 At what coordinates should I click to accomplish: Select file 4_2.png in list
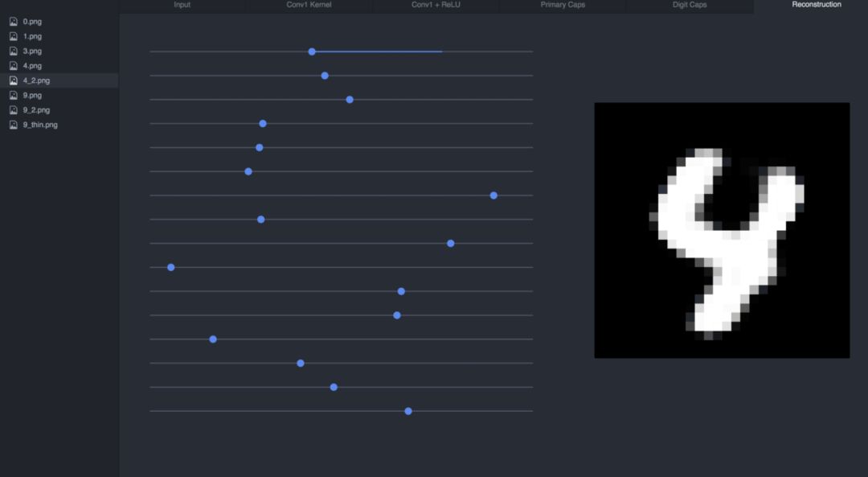pos(59,80)
